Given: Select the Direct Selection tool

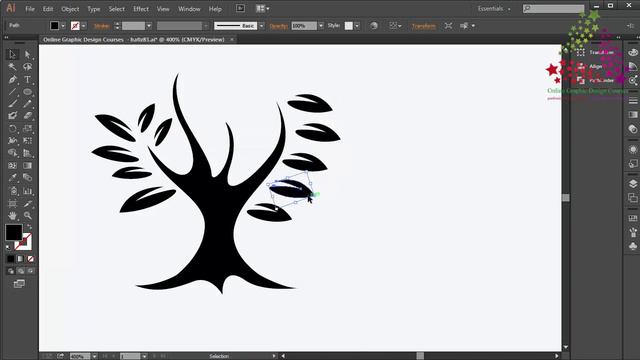Looking at the screenshot, I should click(x=27, y=54).
